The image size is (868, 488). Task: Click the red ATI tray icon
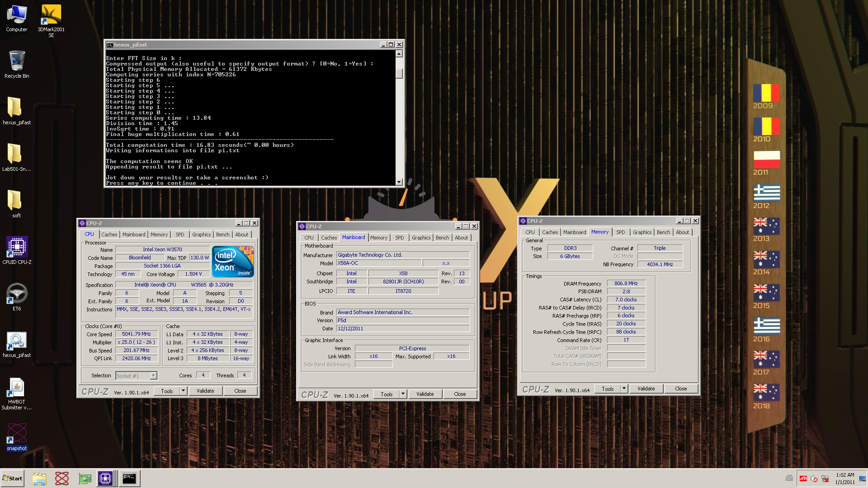803,479
